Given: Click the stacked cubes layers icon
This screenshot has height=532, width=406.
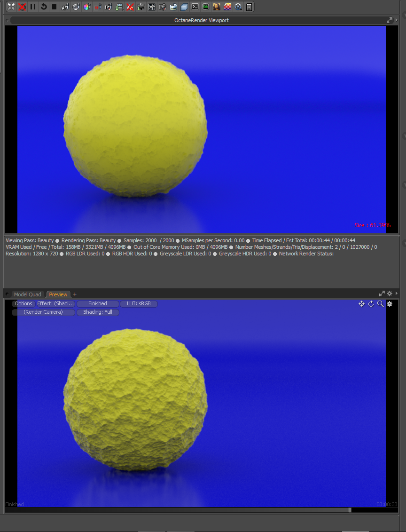Looking at the screenshot, I should [184, 7].
